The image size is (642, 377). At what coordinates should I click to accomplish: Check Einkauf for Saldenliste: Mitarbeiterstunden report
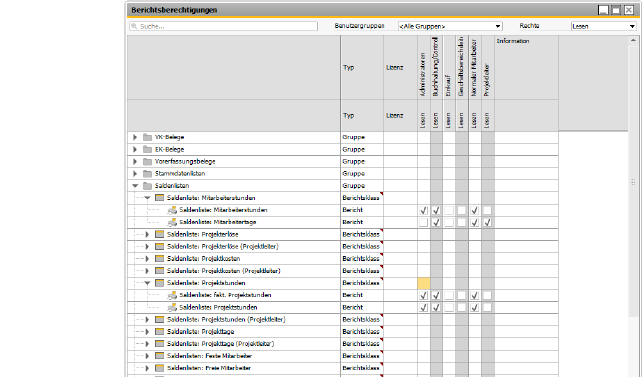[449, 210]
